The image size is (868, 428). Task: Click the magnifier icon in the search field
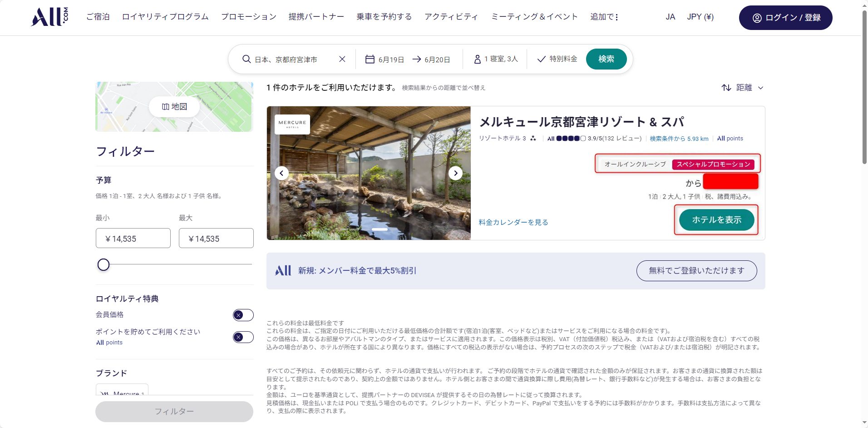coord(247,59)
